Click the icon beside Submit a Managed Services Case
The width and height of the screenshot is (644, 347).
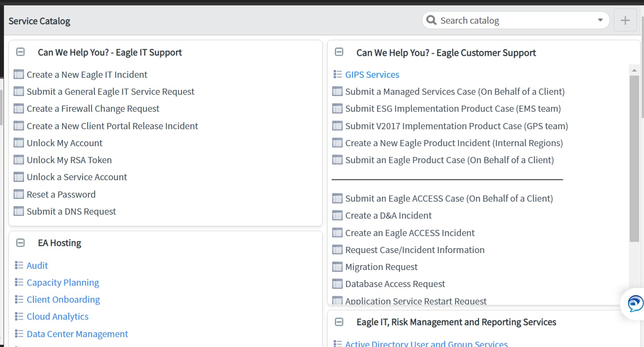point(337,91)
